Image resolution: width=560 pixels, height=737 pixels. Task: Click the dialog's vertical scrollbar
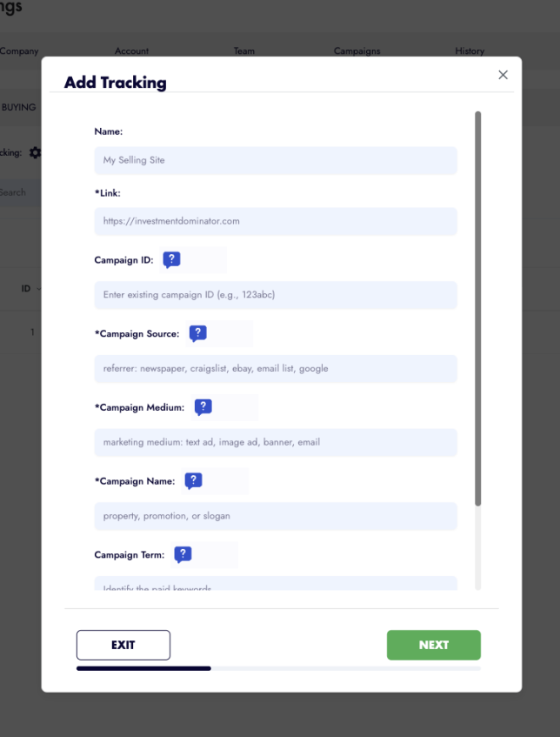478,305
